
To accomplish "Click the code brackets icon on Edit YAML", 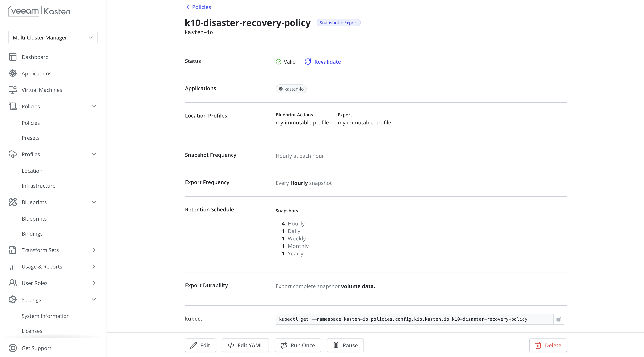I will click(231, 345).
